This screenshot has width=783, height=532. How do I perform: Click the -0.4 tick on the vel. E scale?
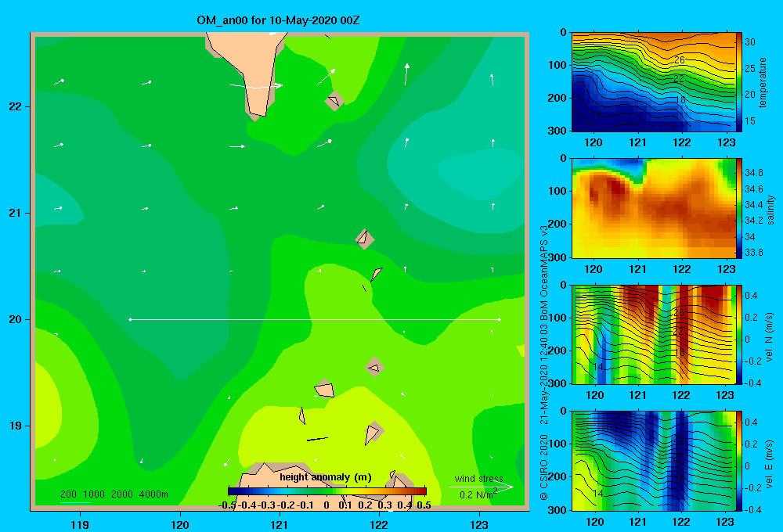pos(752,509)
